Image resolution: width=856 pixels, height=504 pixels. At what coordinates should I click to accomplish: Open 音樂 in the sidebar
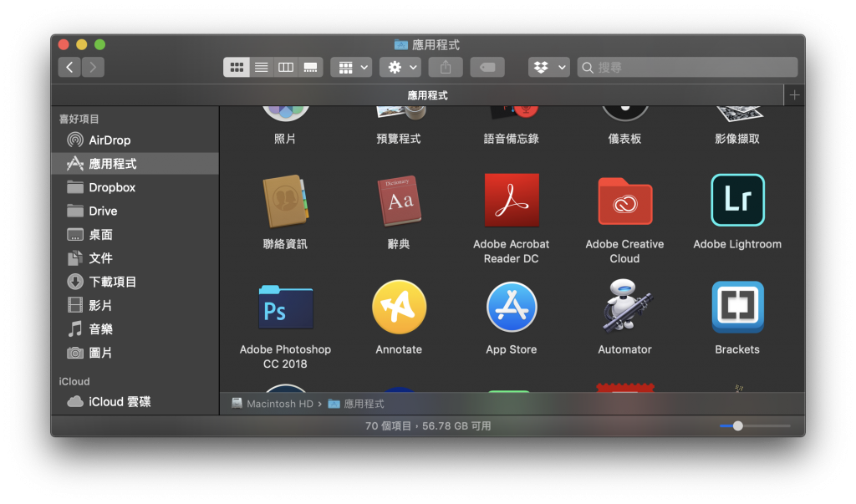point(135,328)
